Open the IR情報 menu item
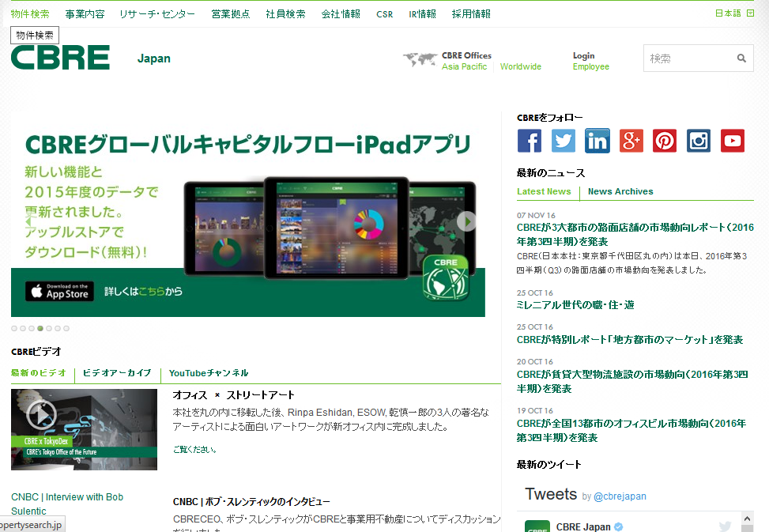The height and width of the screenshot is (532, 769). 422,14
